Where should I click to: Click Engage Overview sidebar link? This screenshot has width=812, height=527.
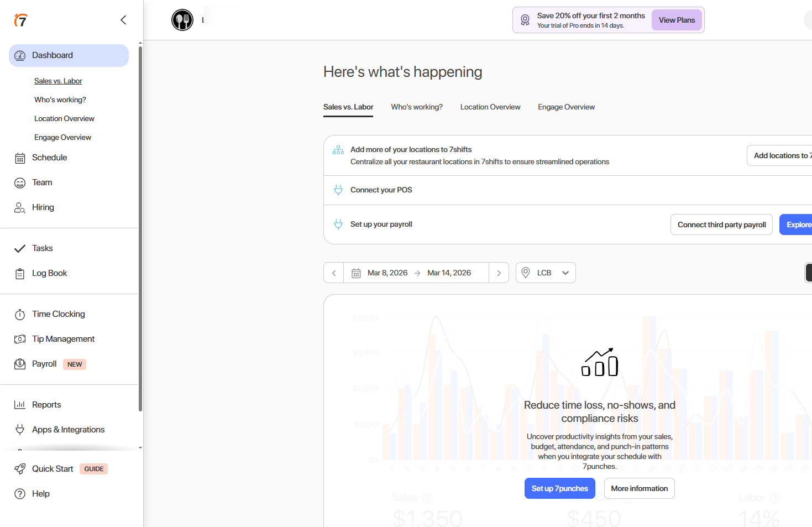click(x=62, y=138)
